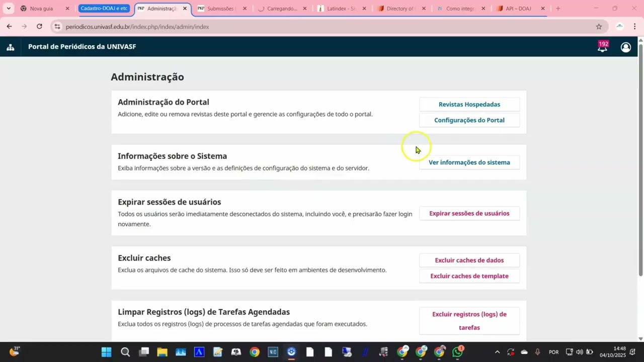The image size is (644, 362).
Task: Open the volume control in system tray
Action: pos(579,352)
